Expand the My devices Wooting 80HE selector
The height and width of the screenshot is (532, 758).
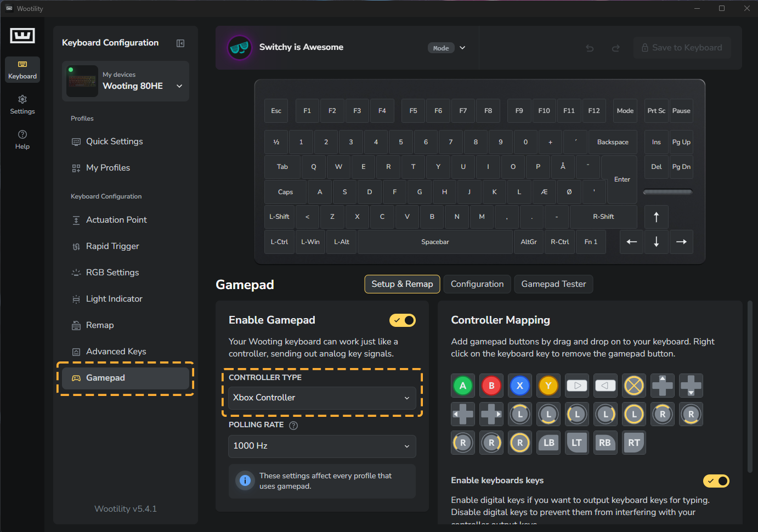126,81
